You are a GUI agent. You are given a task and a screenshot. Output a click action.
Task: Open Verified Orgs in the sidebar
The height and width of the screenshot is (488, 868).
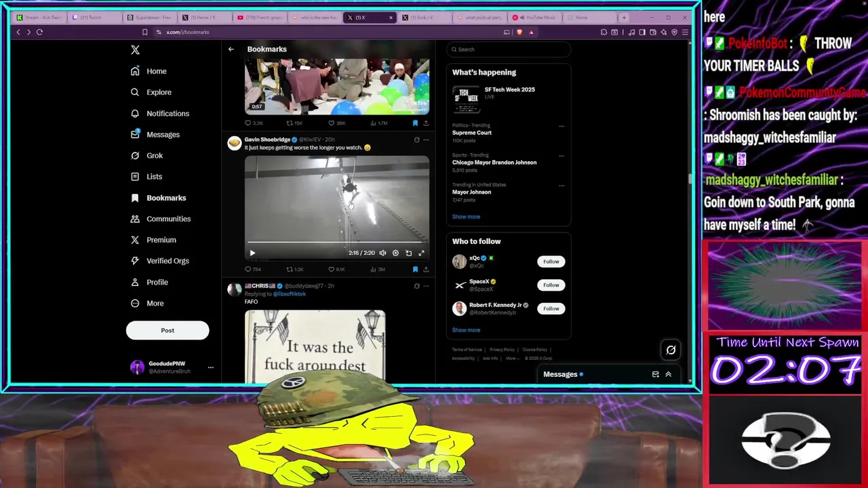(x=160, y=261)
